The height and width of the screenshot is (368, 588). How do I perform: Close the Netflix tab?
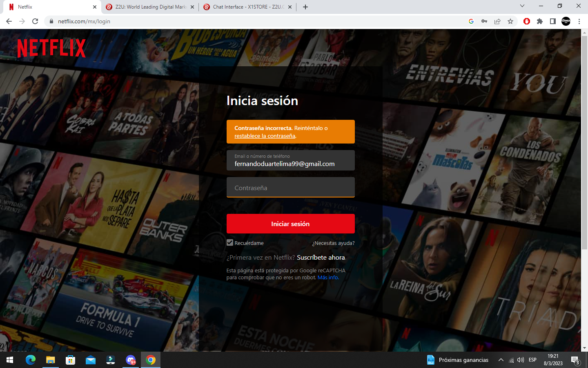pos(95,7)
